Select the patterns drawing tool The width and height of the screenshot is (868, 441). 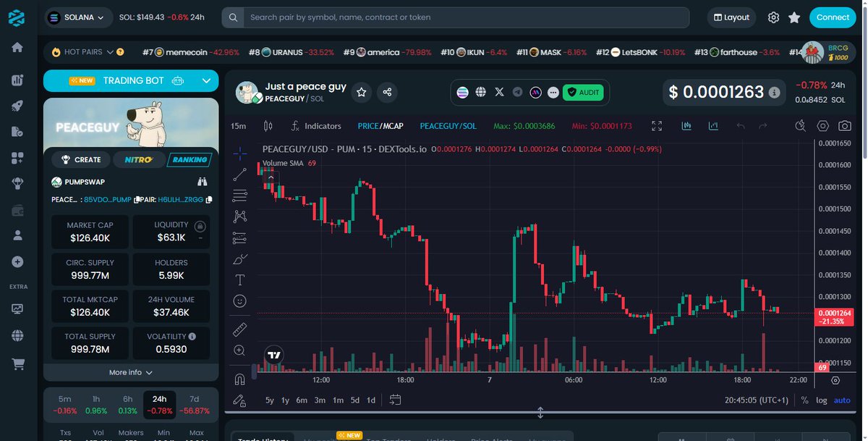(x=239, y=216)
